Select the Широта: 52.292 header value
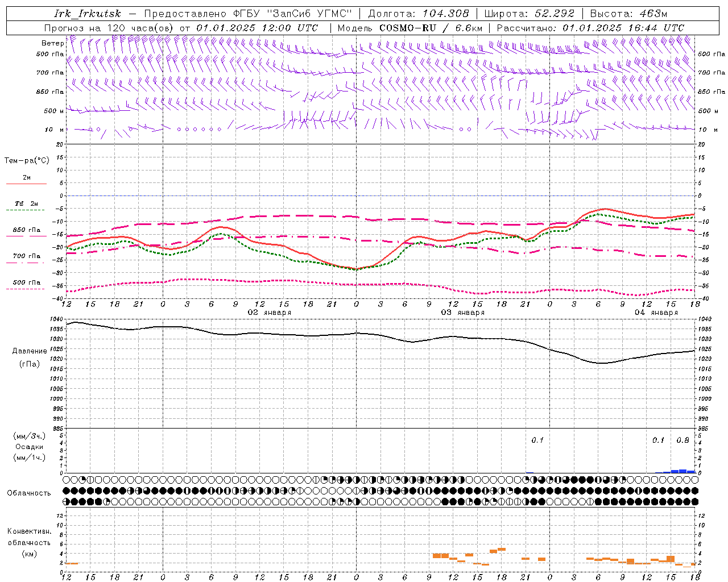 529,14
